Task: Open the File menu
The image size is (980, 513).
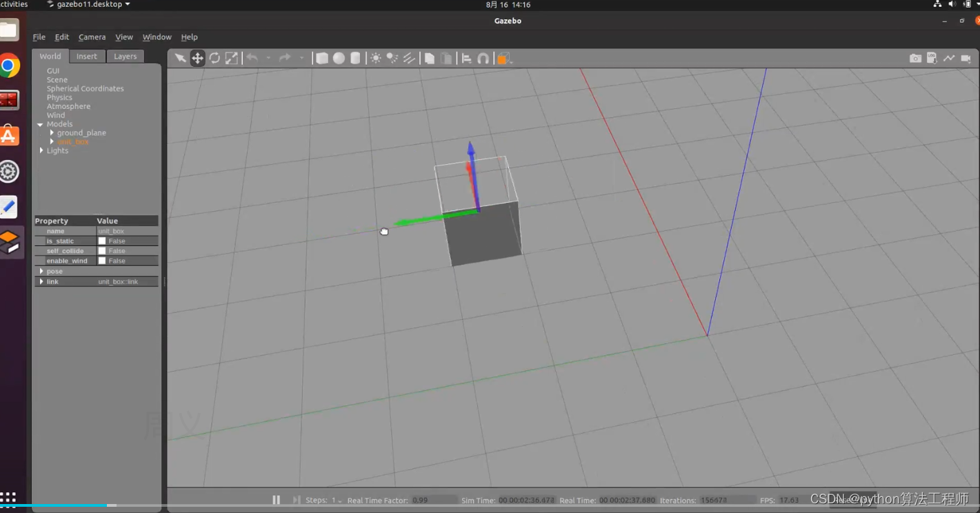Action: [x=39, y=37]
